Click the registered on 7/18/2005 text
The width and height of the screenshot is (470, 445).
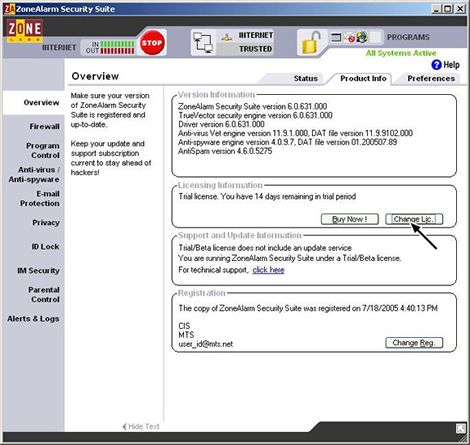308,308
